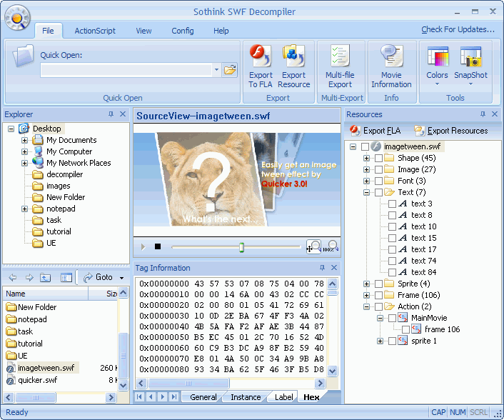This screenshot has width=504, height=420.
Task: Open Multi-file Export tool
Action: click(x=340, y=66)
